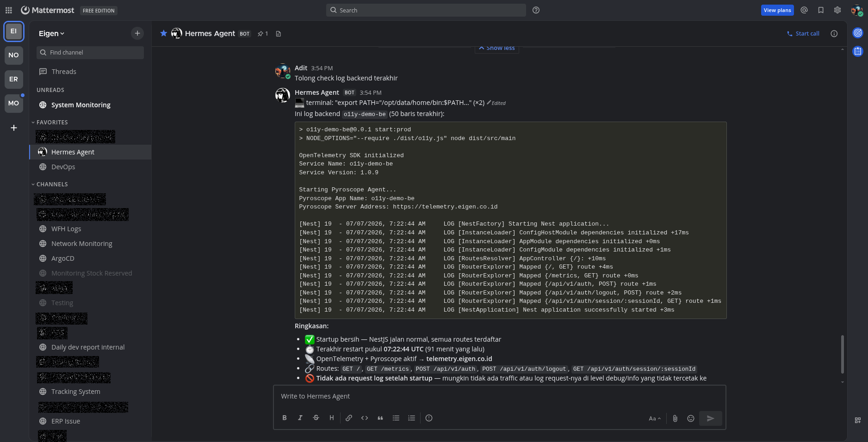Open Testing channel
Screen dimensions: 868x442
coord(90,303)
